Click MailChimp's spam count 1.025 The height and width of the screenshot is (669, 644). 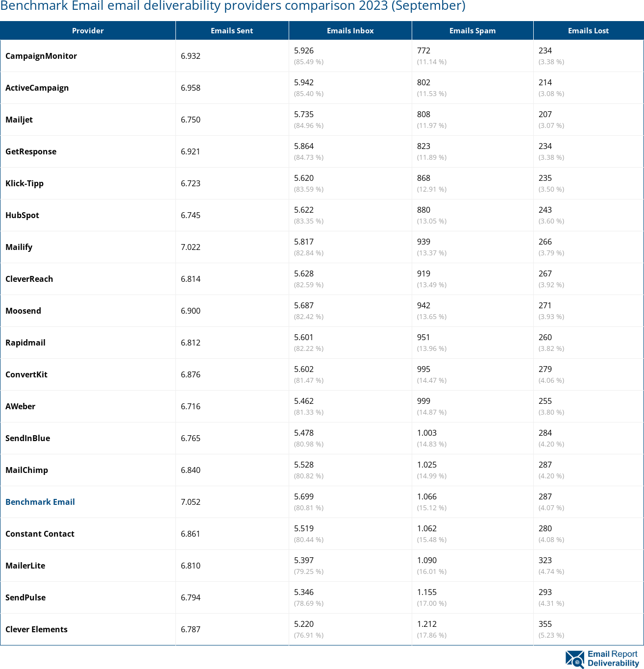click(x=427, y=465)
